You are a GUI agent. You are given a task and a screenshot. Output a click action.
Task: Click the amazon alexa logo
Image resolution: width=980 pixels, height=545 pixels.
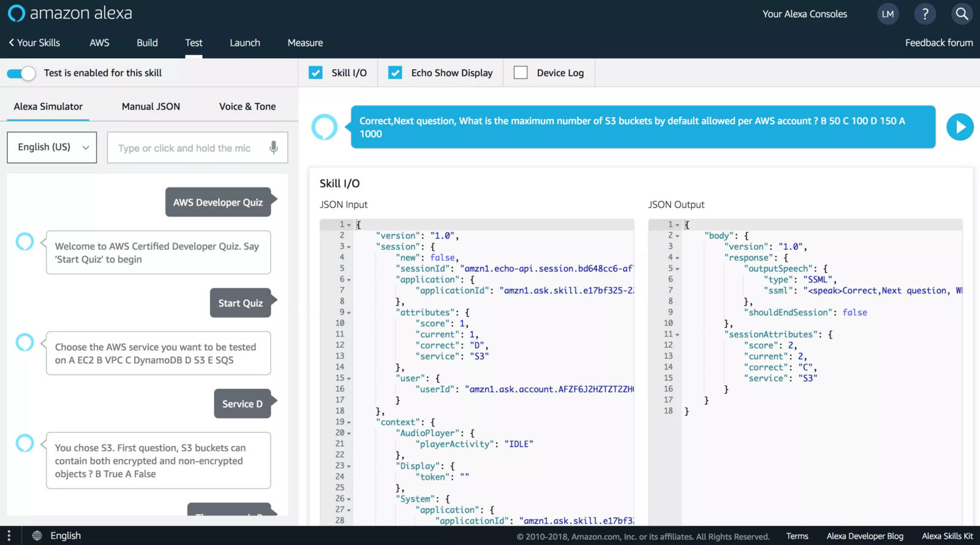point(70,13)
